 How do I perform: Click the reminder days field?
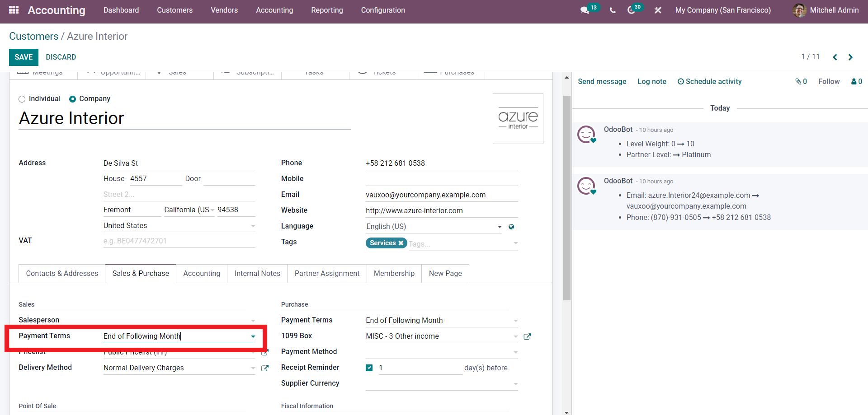tap(420, 368)
